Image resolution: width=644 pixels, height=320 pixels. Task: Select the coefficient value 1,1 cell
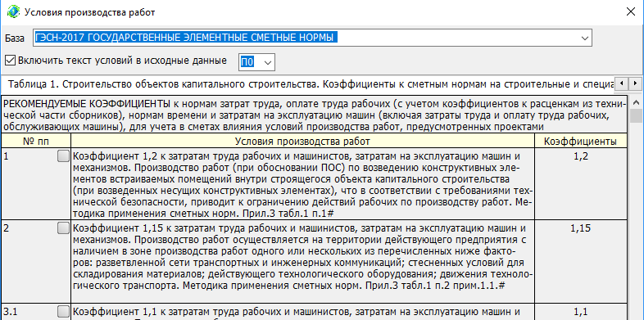[581, 312]
